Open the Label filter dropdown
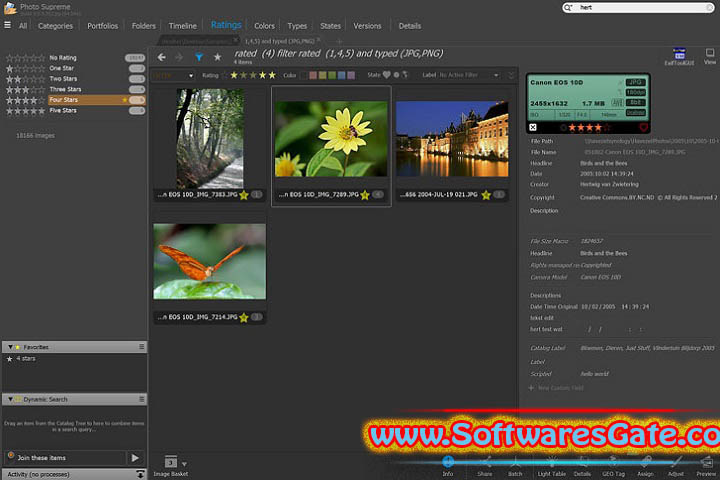Screen dimensions: 720x480 [x=496, y=75]
